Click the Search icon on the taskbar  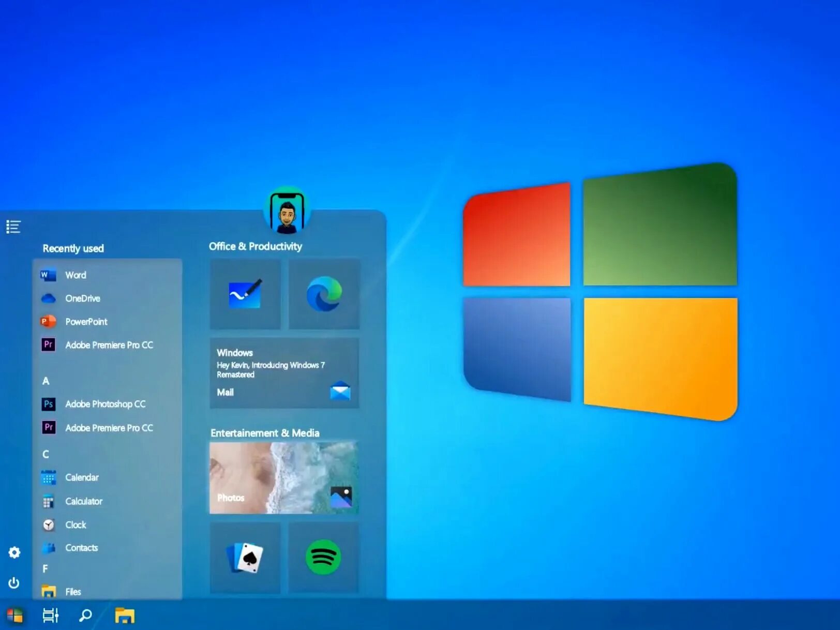coord(85,616)
